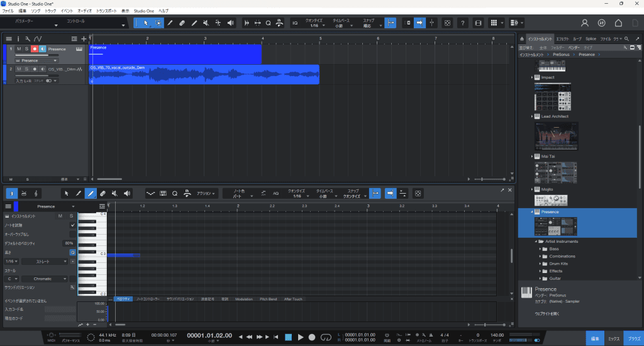Open the user account icon

click(x=584, y=23)
